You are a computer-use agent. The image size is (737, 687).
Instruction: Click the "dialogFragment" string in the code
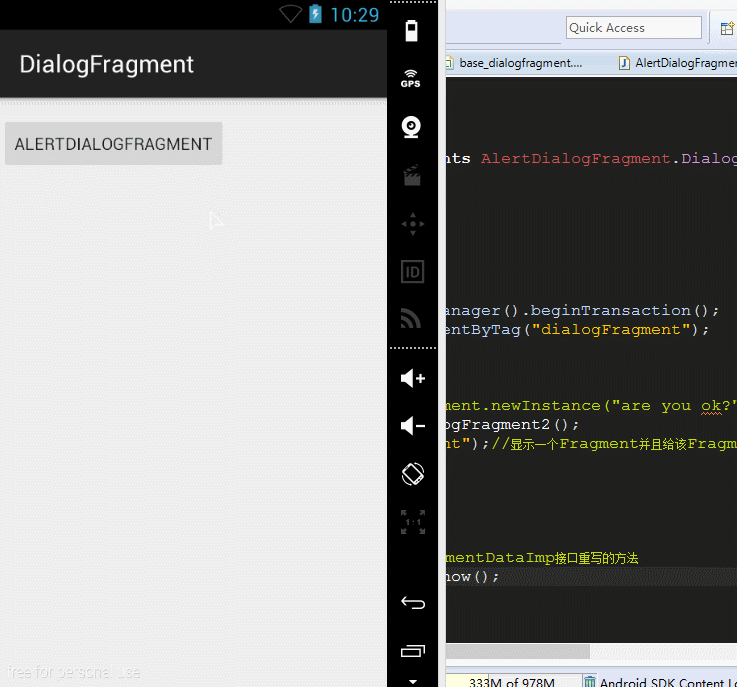(611, 330)
